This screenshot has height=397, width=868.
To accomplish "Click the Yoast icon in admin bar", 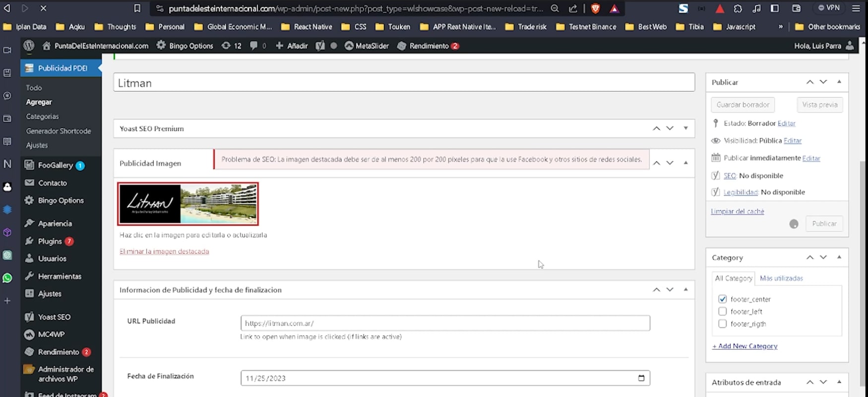I will pos(320,46).
